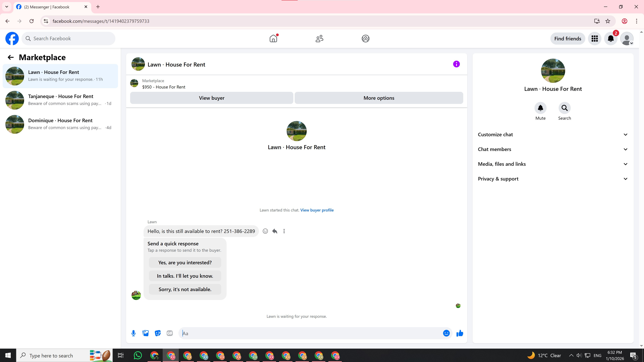
Task: Expand the Customize chat section
Action: (x=553, y=134)
